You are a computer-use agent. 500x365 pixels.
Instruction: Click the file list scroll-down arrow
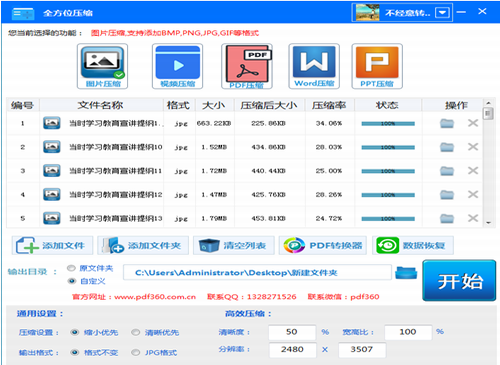488,223
